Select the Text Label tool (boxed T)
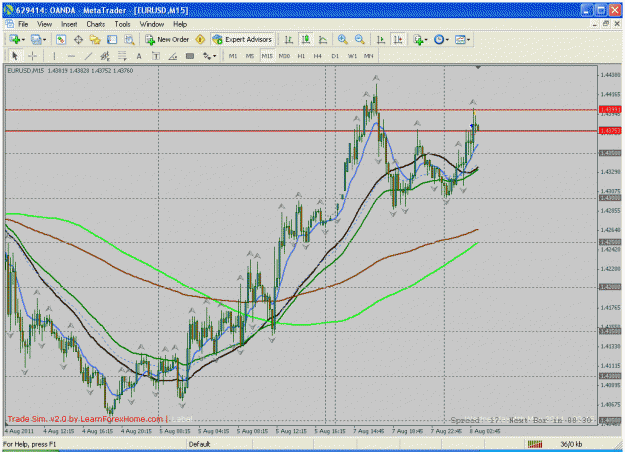This screenshot has height=452, width=625. click(156, 56)
